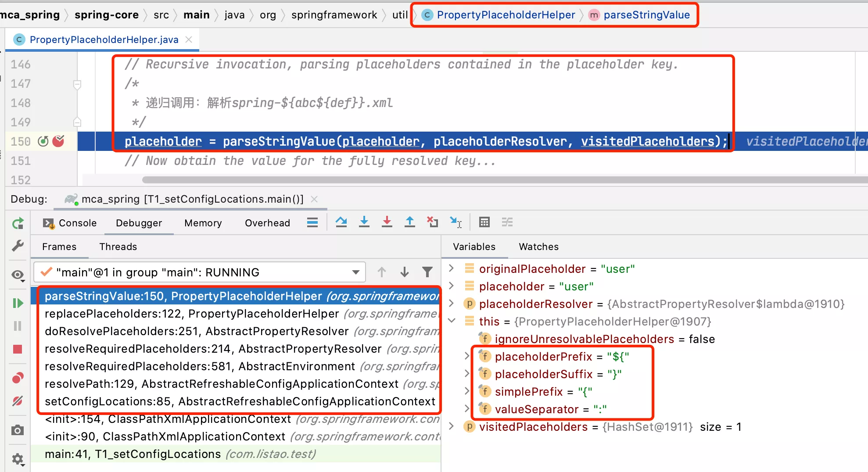Expand placeholderPrefix field
The image size is (868, 472).
467,356
